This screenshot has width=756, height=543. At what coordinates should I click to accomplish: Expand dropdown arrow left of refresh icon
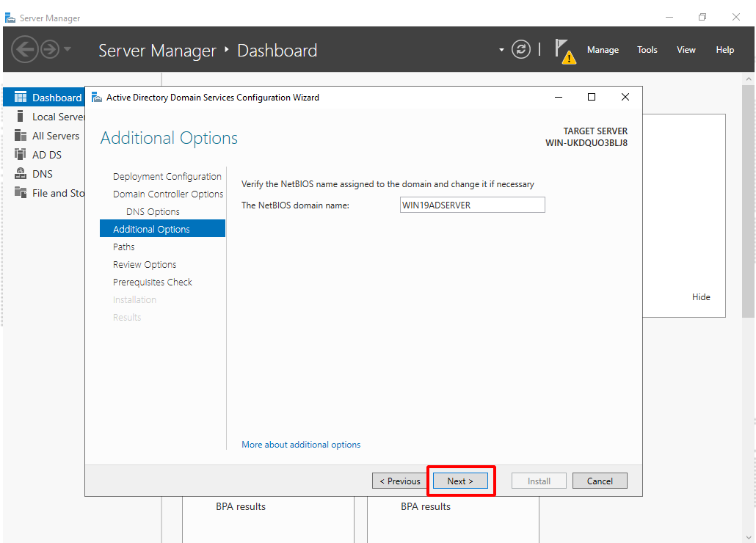[x=502, y=50]
